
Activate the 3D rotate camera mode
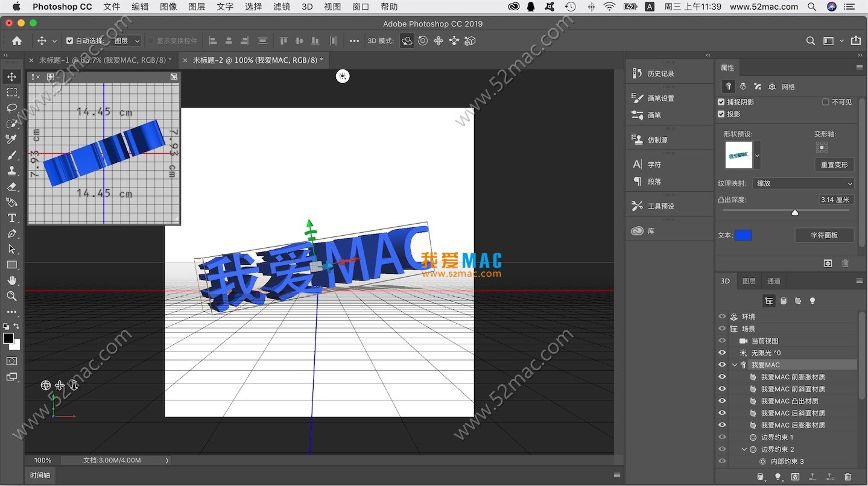407,41
